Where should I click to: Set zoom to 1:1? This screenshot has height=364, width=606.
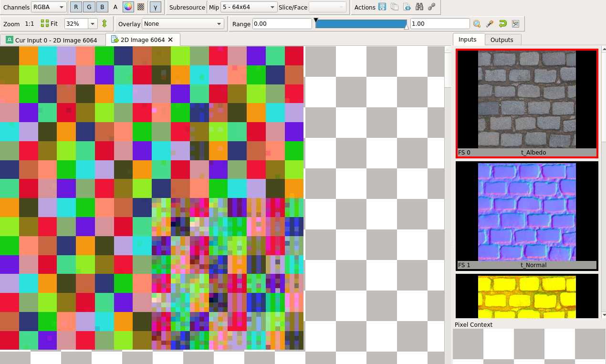tap(30, 24)
